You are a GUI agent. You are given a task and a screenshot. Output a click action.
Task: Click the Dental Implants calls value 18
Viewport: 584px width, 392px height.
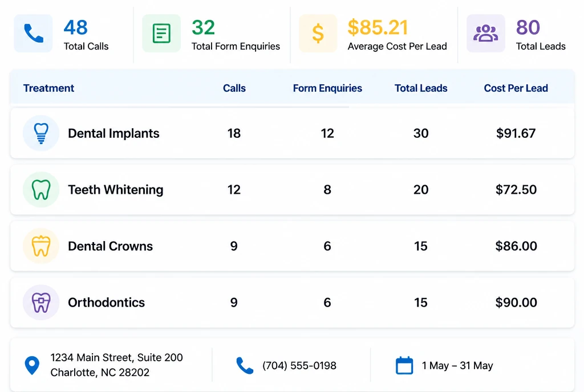[234, 133]
